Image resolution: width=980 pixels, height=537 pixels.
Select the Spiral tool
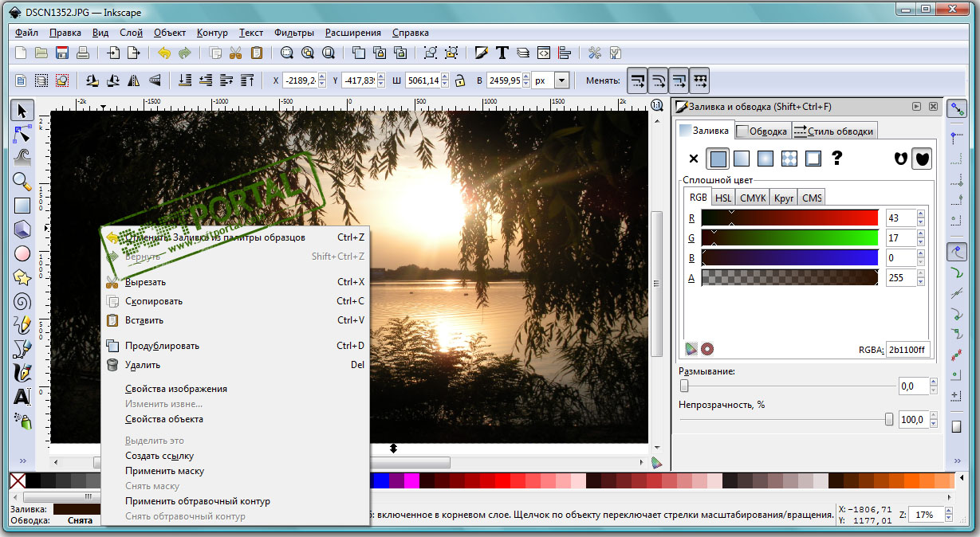[22, 301]
